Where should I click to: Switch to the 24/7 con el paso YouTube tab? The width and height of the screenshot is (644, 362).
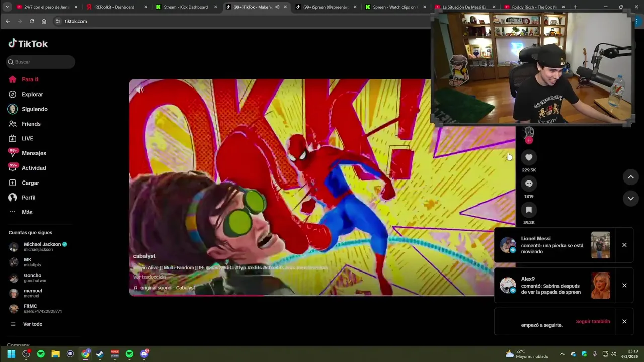(46, 7)
